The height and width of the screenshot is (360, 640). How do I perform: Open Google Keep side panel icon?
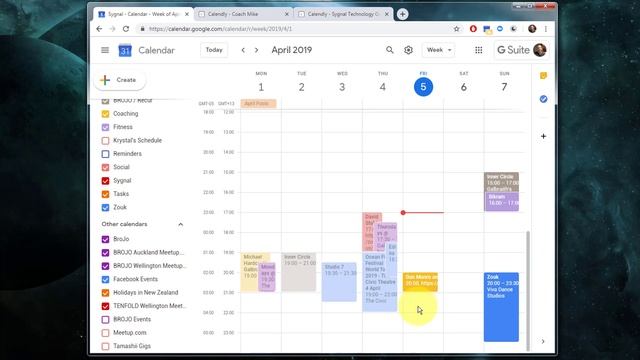(x=543, y=76)
